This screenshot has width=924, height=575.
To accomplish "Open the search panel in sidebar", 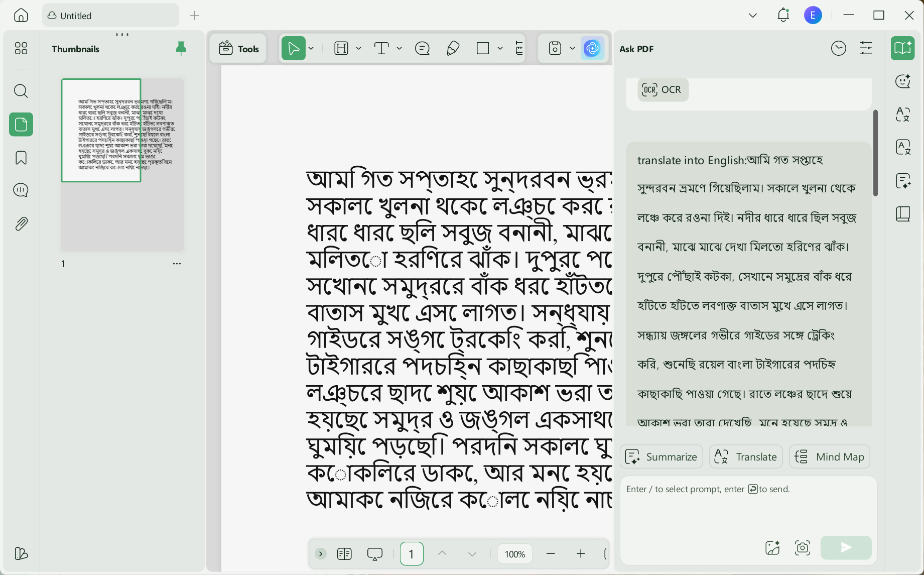I will pos(21,91).
